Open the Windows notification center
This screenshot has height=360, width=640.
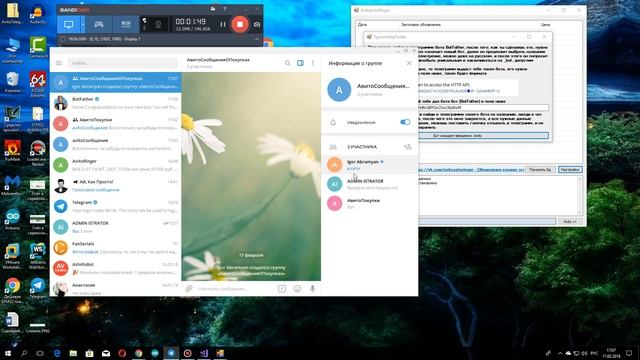[x=629, y=353]
